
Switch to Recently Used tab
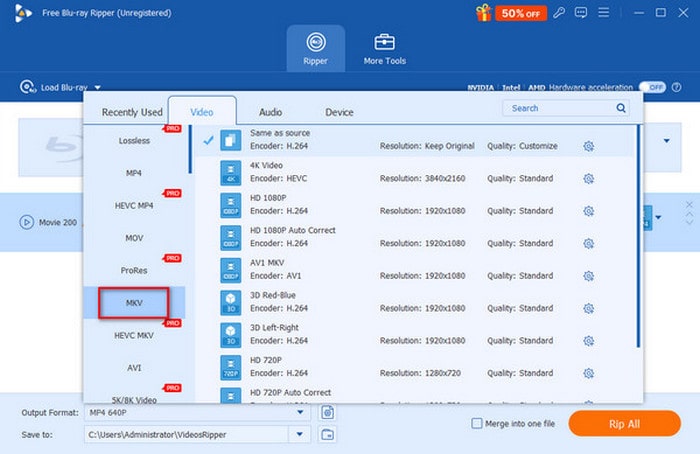(132, 112)
